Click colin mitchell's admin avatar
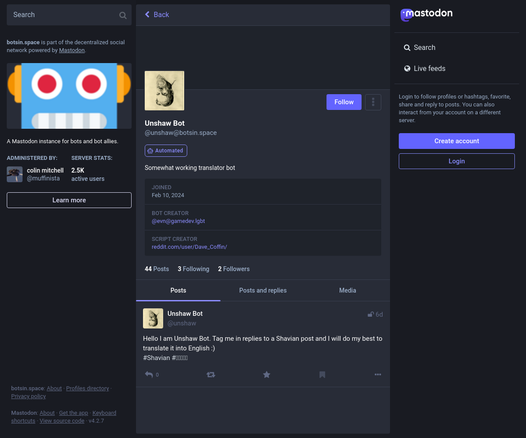Screen dimensions: 526x438 point(15,174)
